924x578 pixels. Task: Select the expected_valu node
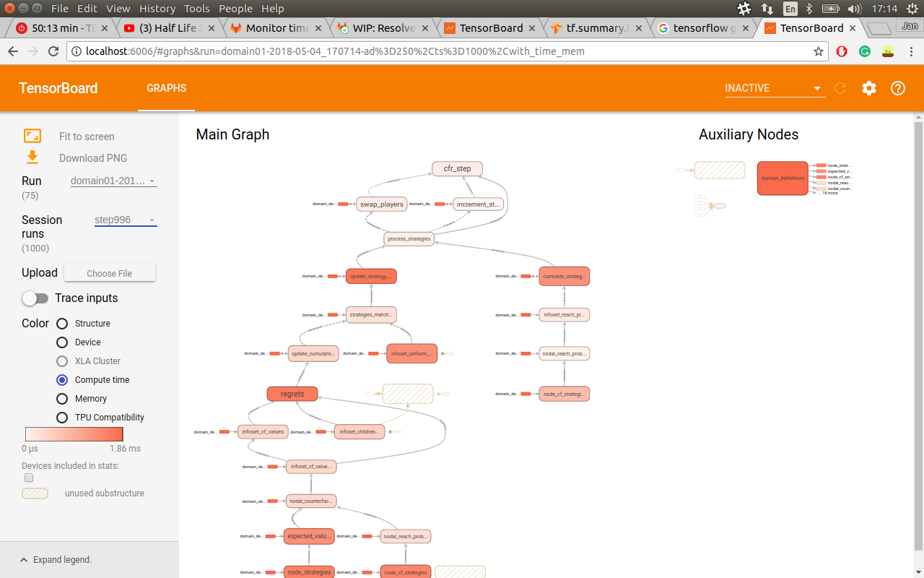[x=309, y=536]
